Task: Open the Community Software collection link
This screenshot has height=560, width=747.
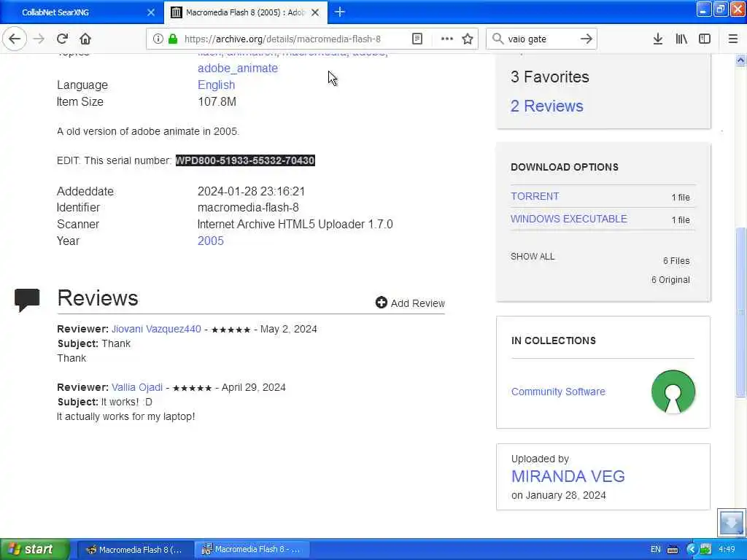Action: pos(558,392)
